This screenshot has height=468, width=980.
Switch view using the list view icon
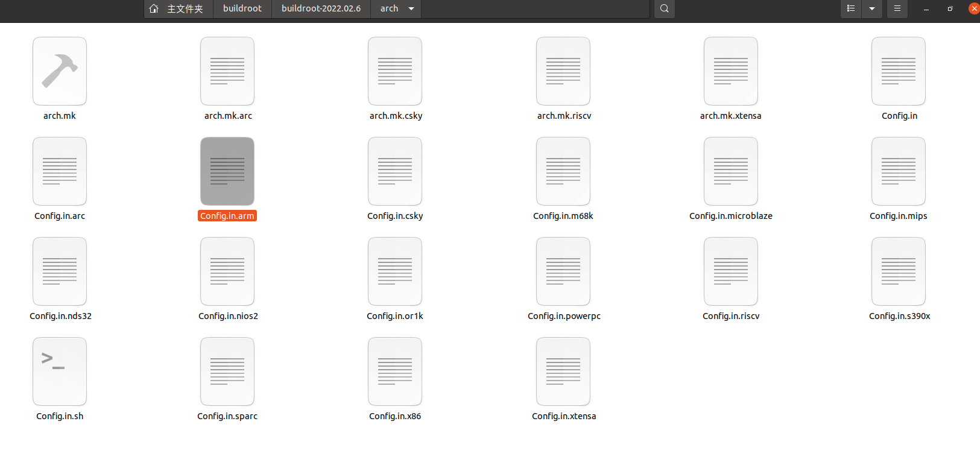click(x=851, y=8)
